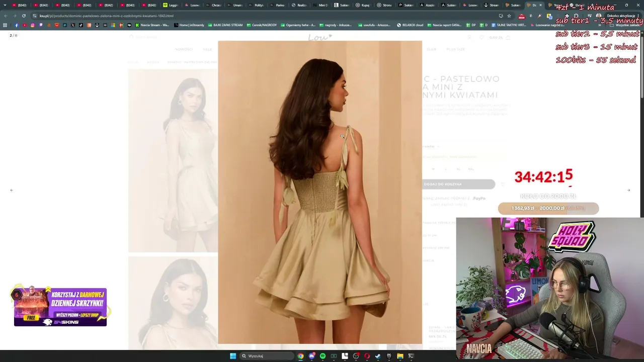Open the Navcia raport G4Skins bookmark
Image resolution: width=644 pixels, height=362 pixels.
click(444, 25)
